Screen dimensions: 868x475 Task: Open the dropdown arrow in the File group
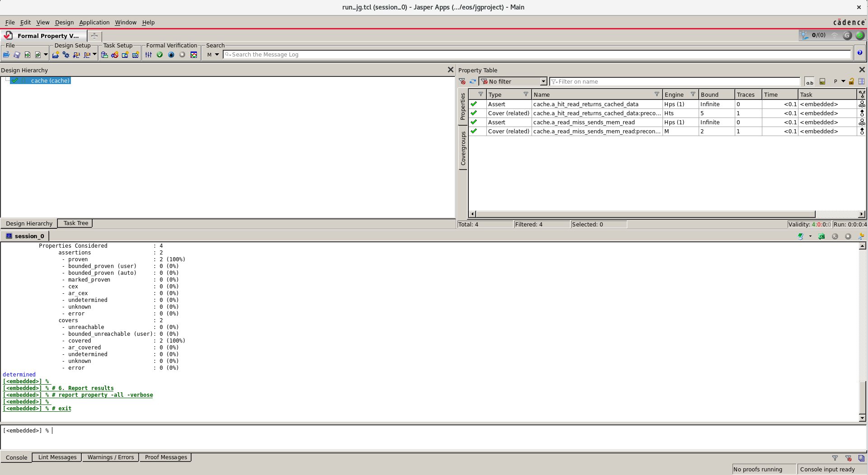pos(46,55)
